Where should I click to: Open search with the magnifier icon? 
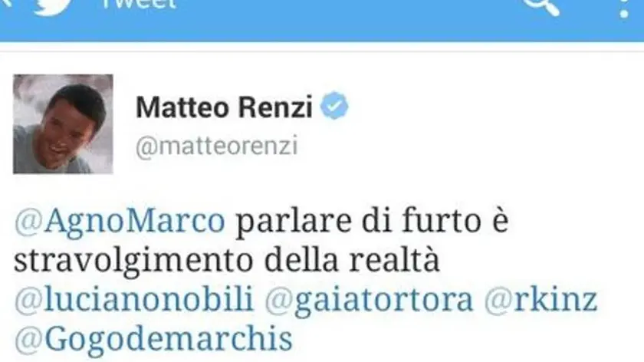coord(541,6)
